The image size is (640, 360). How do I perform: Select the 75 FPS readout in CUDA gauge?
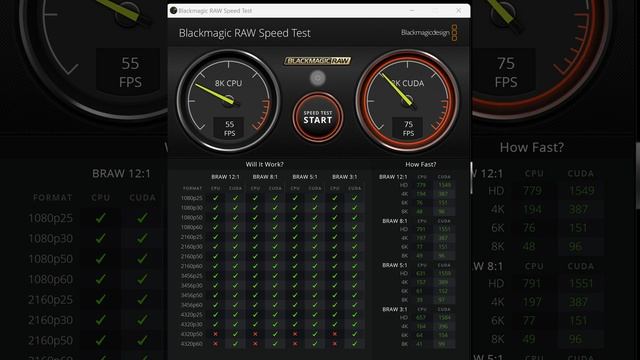(408, 128)
